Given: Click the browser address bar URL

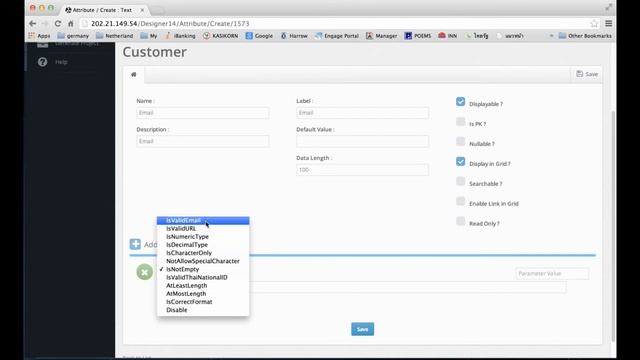Looking at the screenshot, I should click(x=170, y=24).
